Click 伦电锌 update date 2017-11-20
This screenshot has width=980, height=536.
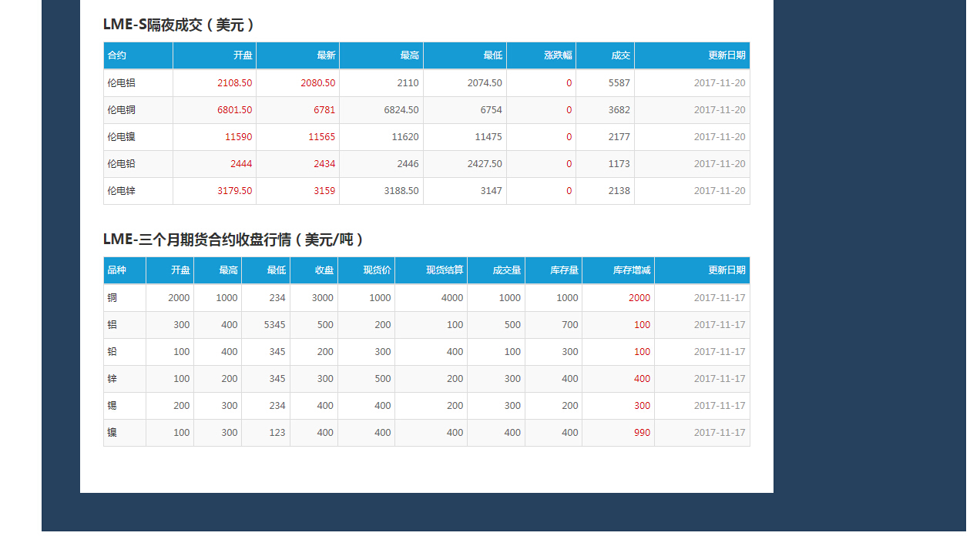720,190
